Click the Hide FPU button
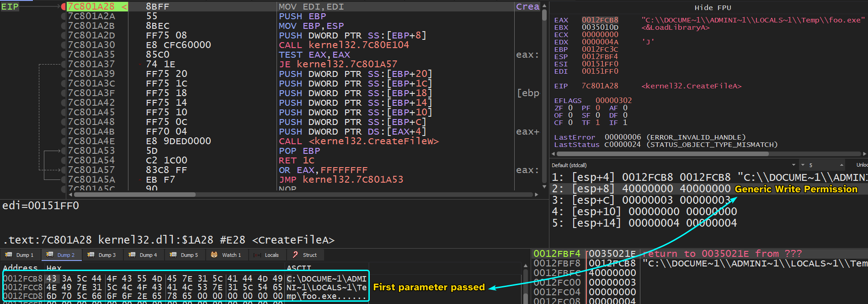The width and height of the screenshot is (868, 304). 713,8
